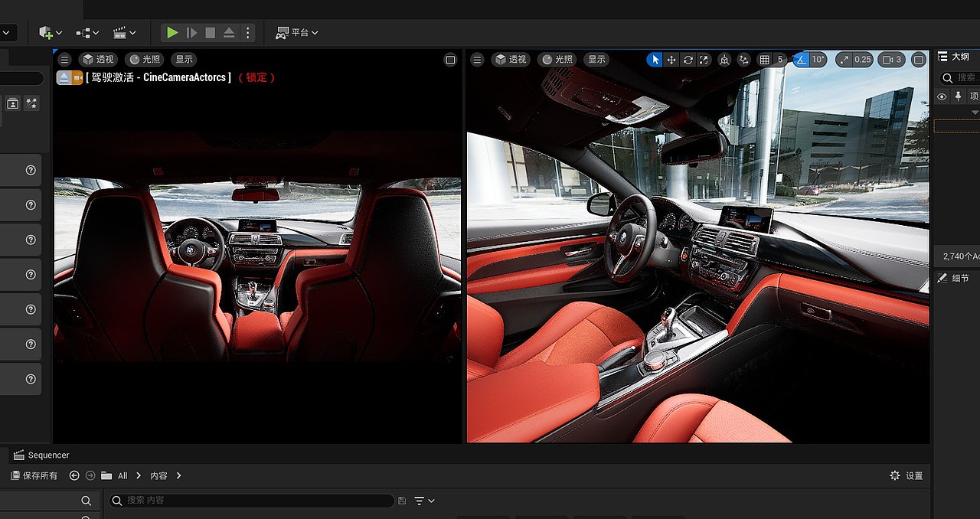Open 显示 show menu in left viewport
The image size is (980, 519).
[x=184, y=60]
